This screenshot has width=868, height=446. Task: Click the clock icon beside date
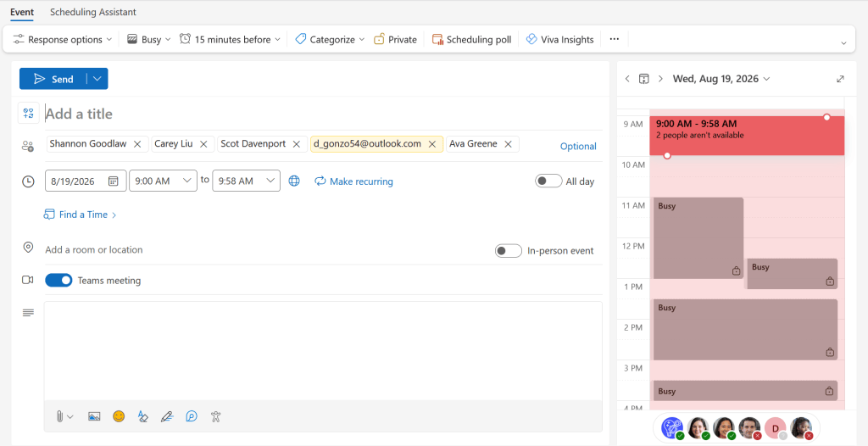coord(28,181)
